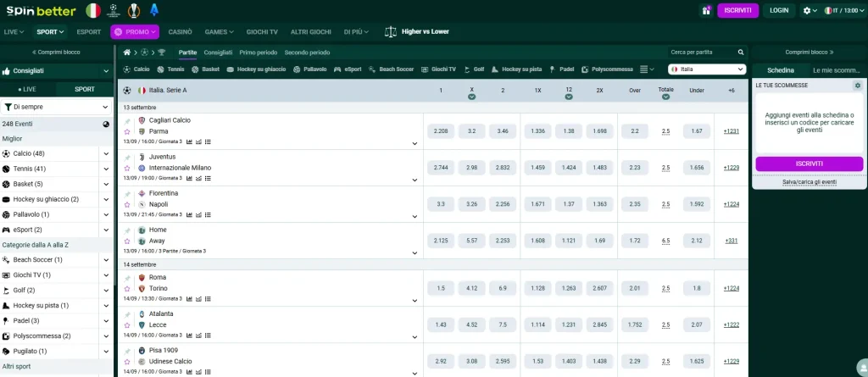This screenshot has height=377, width=868.
Task: Select the Hockey su ghiaccio filter
Action: [x=256, y=69]
